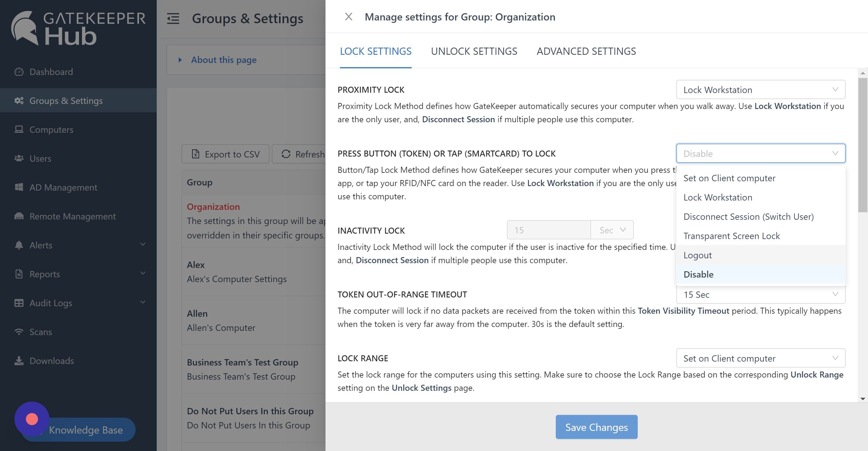Click the Scans wifi icon
Image resolution: width=868 pixels, height=451 pixels.
tap(19, 332)
